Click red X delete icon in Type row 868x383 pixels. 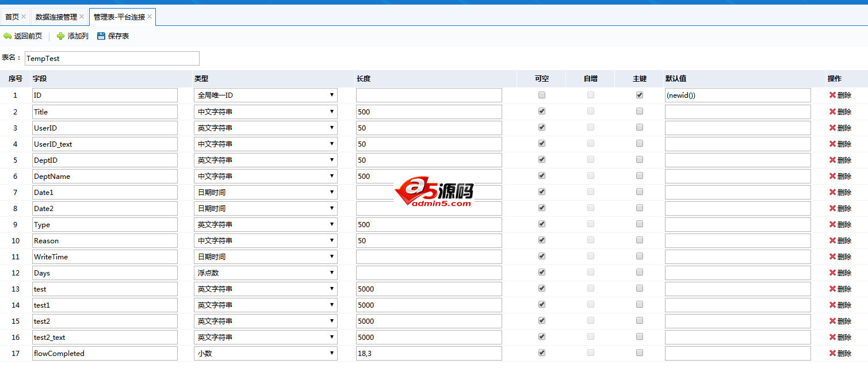[832, 224]
